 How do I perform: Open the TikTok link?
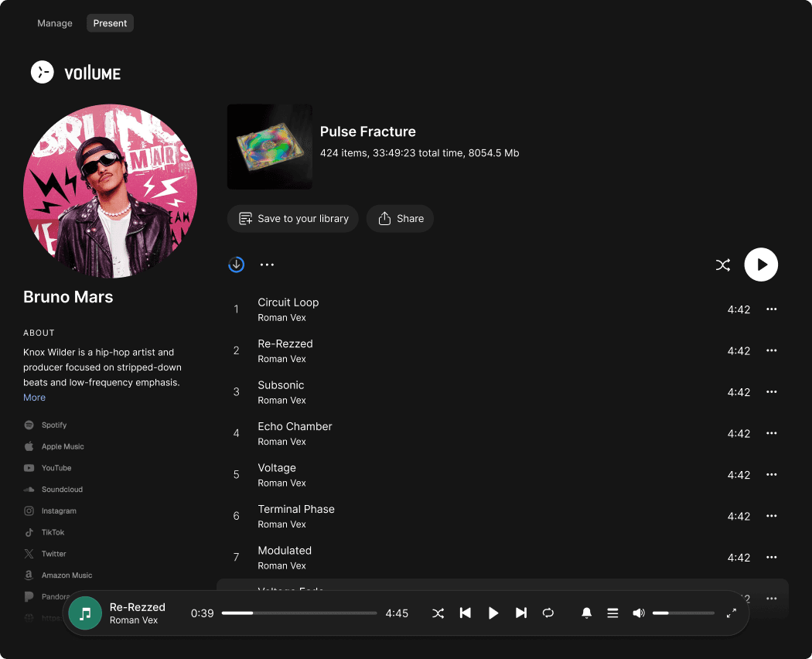point(53,533)
